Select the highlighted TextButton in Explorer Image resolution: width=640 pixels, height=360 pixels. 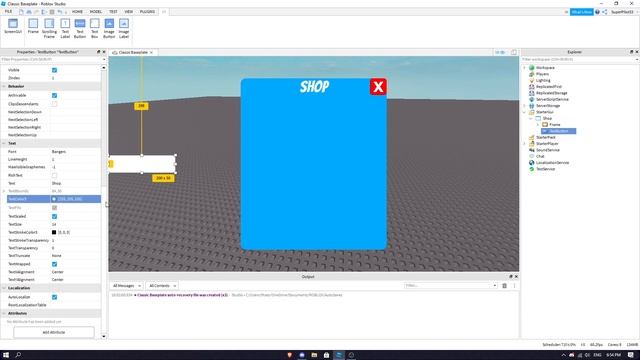click(x=558, y=131)
